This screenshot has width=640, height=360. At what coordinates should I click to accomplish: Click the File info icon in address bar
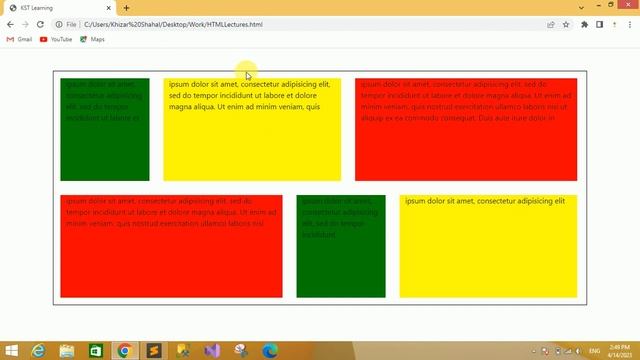point(59,24)
